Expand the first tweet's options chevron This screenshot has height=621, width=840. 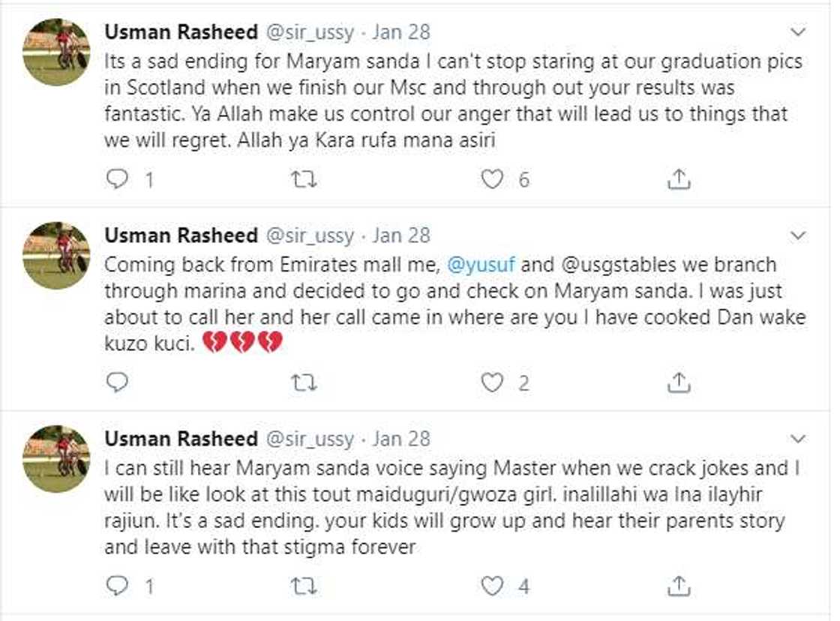797,31
